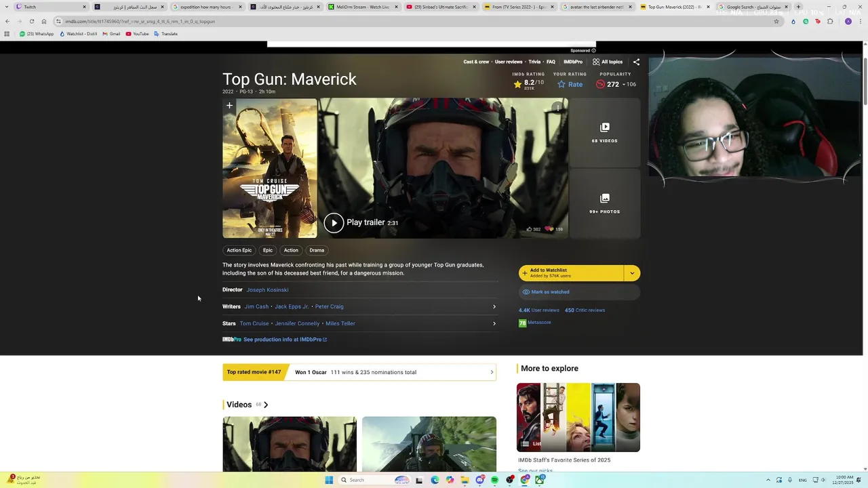868x488 pixels.
Task: Click the share icon beside All topics
Action: [636, 62]
